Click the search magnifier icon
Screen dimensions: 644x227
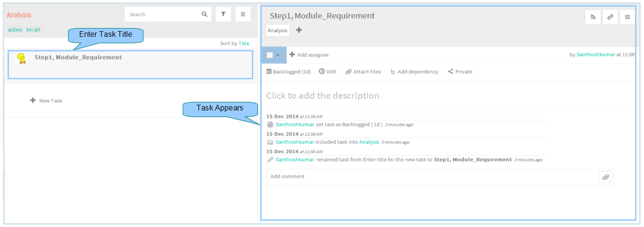[x=205, y=15]
